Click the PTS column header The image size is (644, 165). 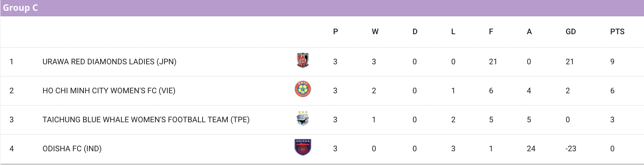point(617,32)
